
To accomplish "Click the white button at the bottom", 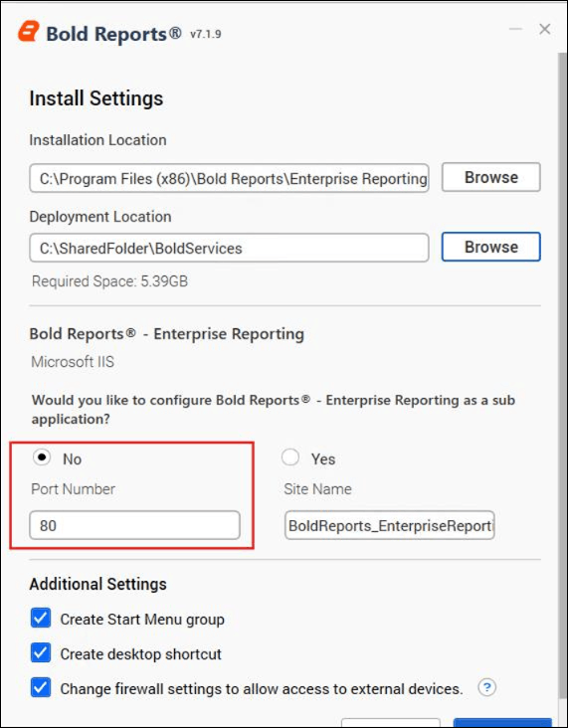I will coord(391,723).
